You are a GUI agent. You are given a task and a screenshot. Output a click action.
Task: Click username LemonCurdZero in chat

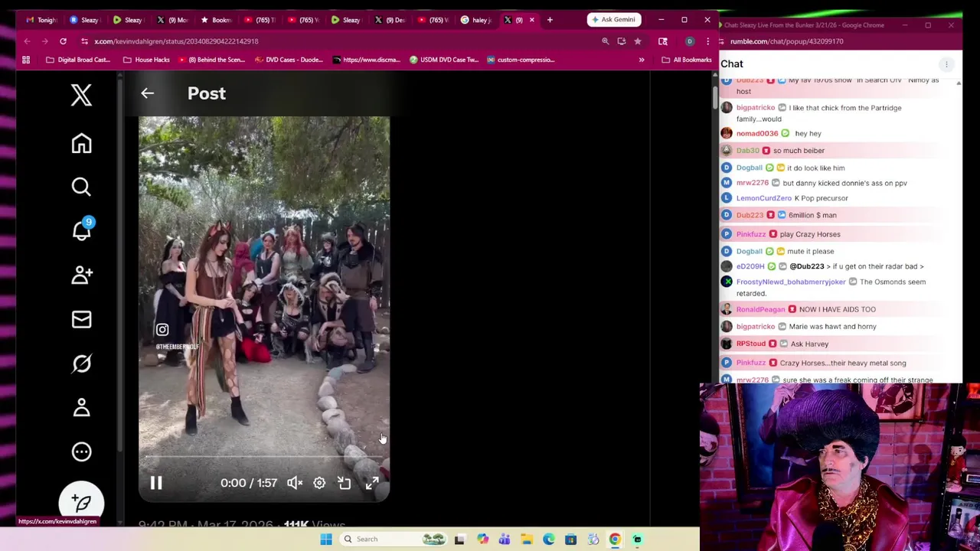[x=764, y=198]
